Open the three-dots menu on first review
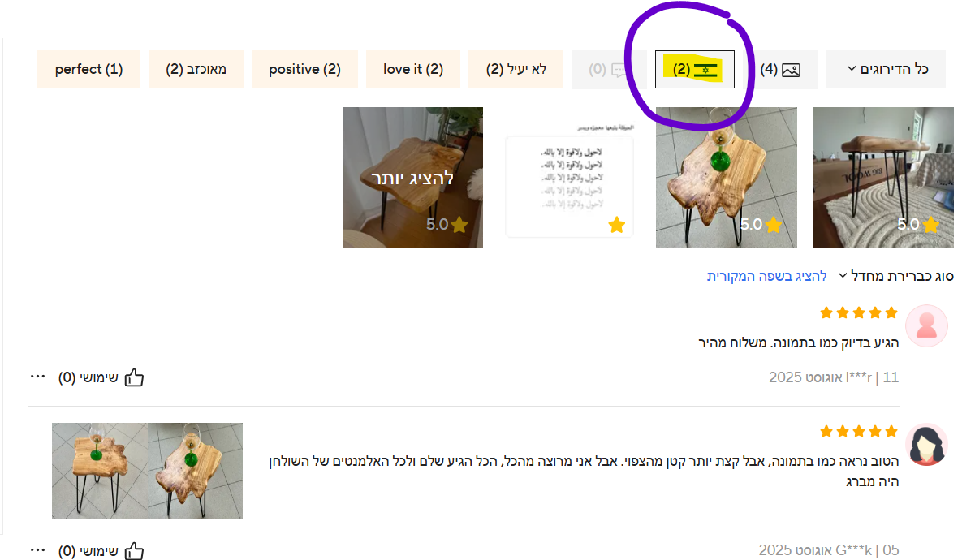The height and width of the screenshot is (560, 975). pos(38,377)
